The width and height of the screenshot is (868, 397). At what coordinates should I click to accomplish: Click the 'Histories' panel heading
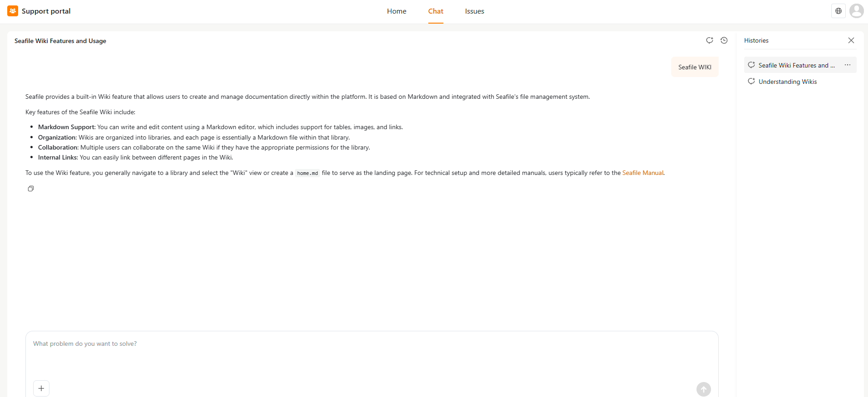pos(756,40)
